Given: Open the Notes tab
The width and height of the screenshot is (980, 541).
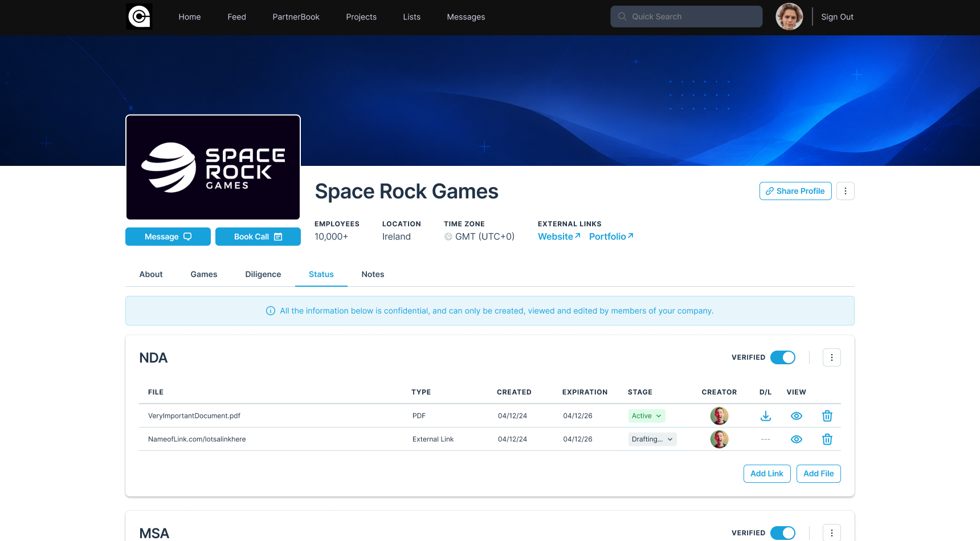Looking at the screenshot, I should (x=373, y=274).
